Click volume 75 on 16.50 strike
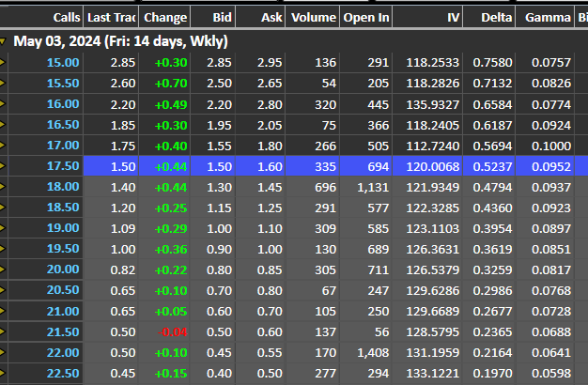 point(329,125)
